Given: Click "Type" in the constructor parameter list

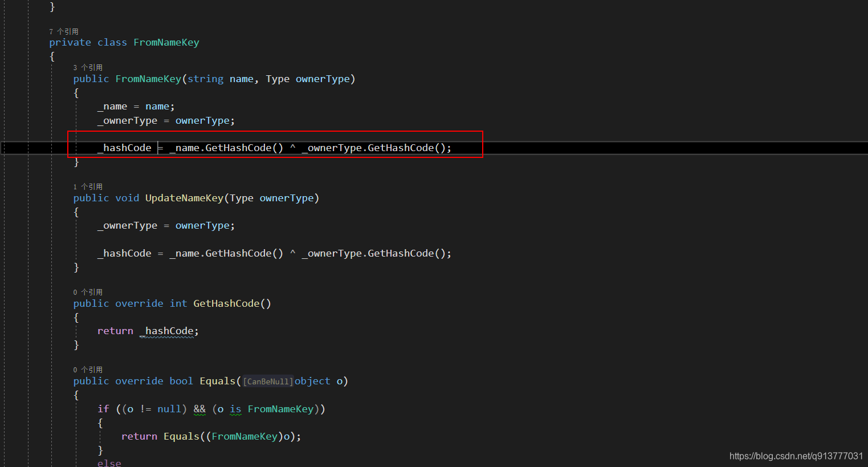Looking at the screenshot, I should (278, 79).
